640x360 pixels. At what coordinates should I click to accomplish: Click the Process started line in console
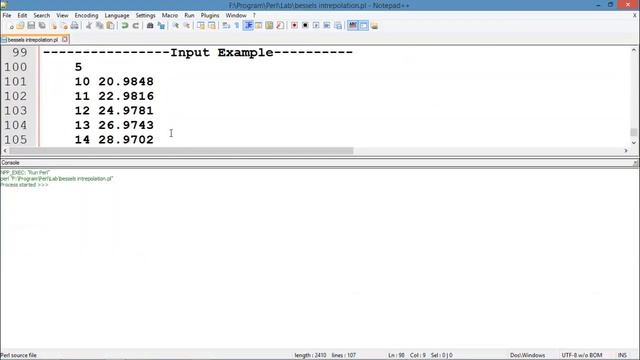(24, 185)
